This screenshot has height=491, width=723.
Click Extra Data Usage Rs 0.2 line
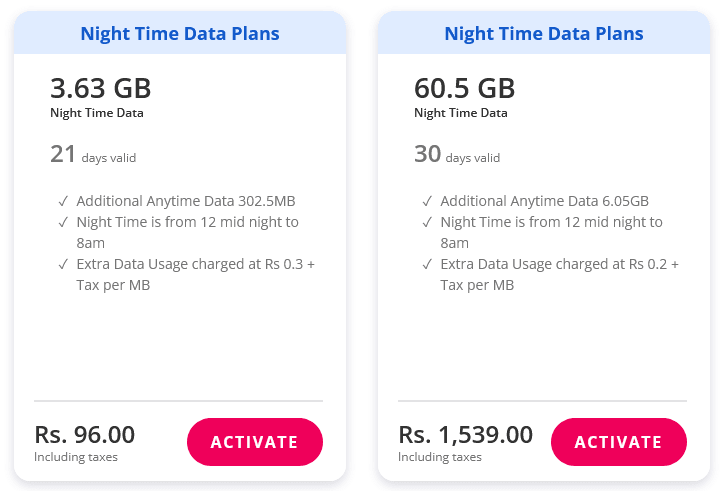pyautogui.click(x=559, y=265)
